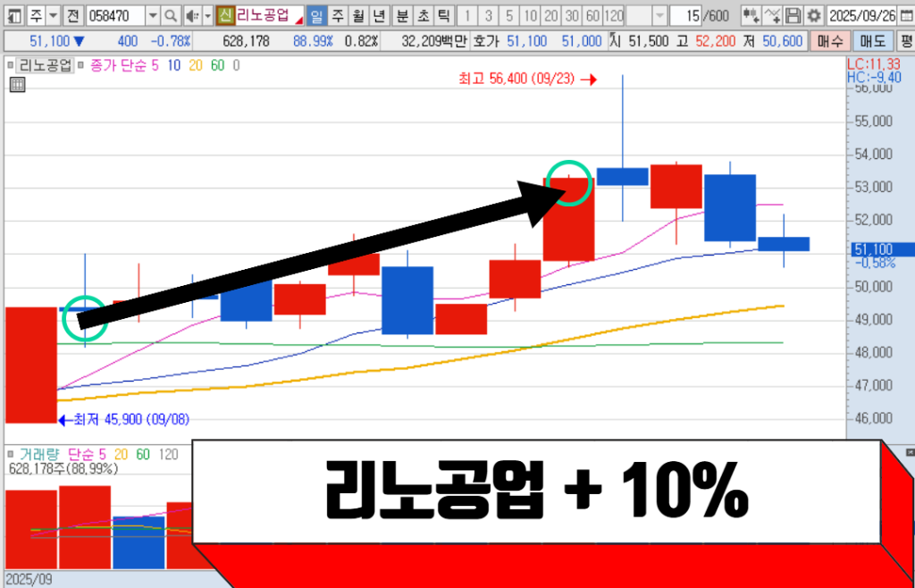Open the calendar date picker icon

(x=905, y=16)
